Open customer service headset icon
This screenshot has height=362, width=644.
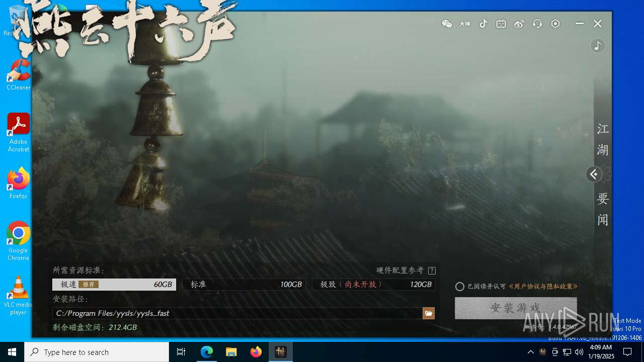pyautogui.click(x=537, y=24)
